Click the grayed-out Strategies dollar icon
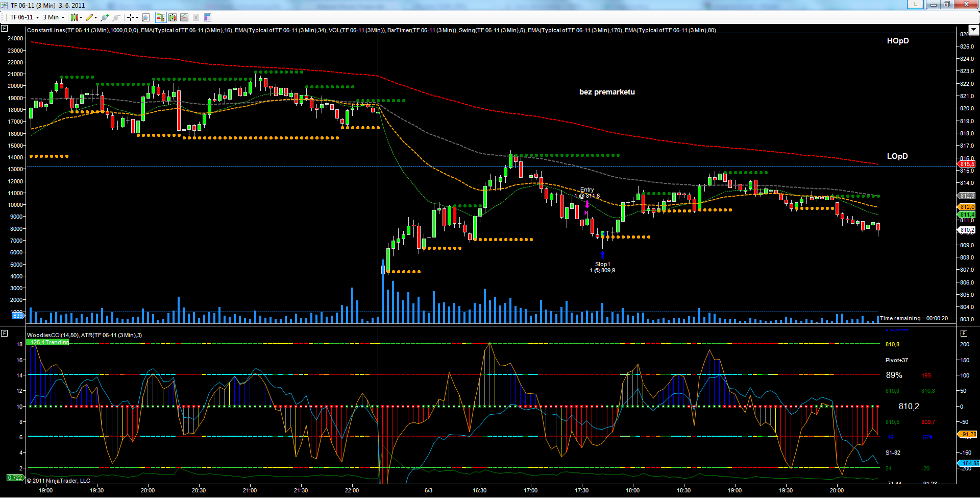This screenshot has height=498, width=980. [x=196, y=17]
